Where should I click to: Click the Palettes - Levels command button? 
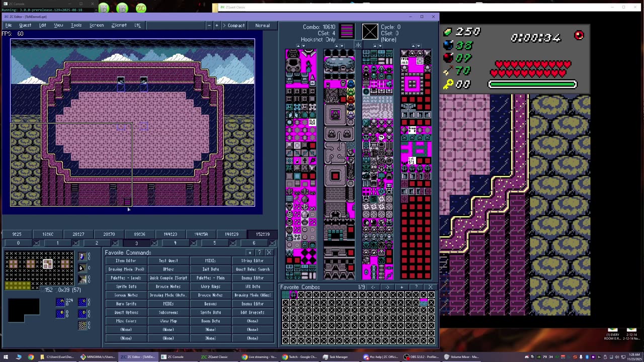[126, 278]
